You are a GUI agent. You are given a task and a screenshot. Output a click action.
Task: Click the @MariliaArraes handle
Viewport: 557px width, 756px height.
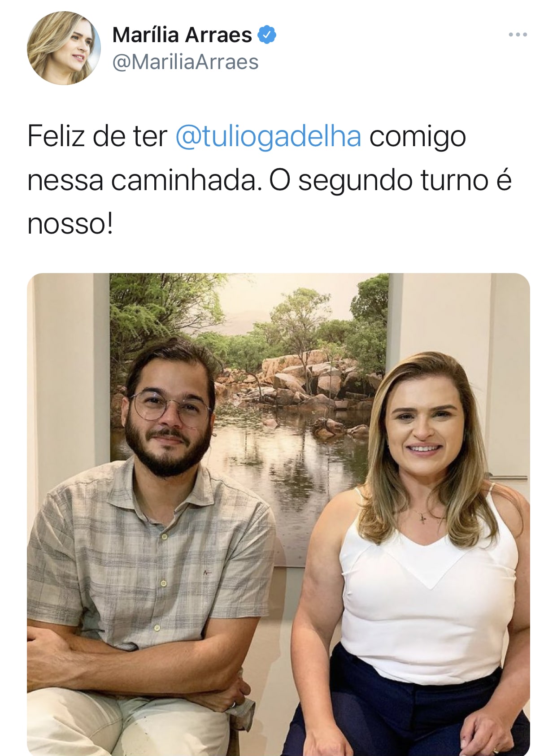pyautogui.click(x=185, y=62)
